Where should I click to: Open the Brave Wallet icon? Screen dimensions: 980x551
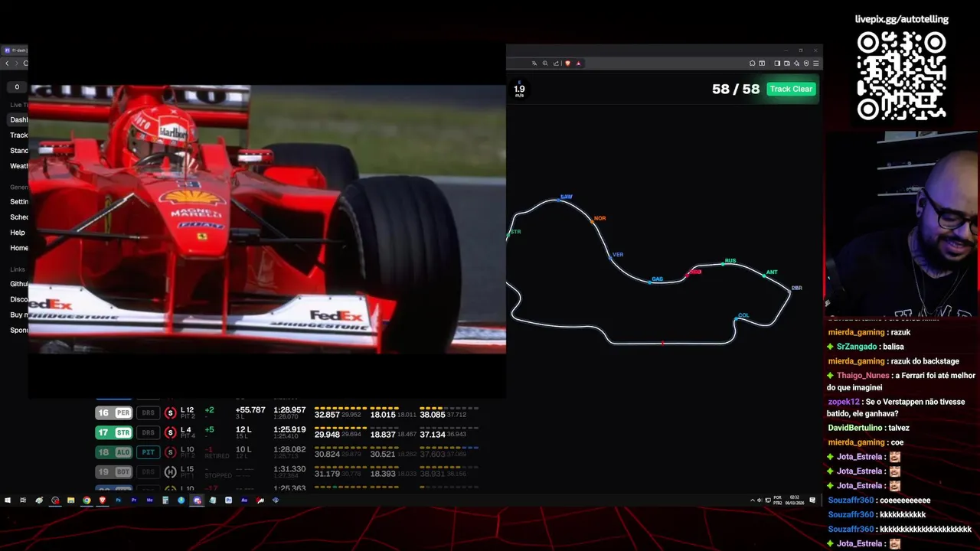point(787,64)
